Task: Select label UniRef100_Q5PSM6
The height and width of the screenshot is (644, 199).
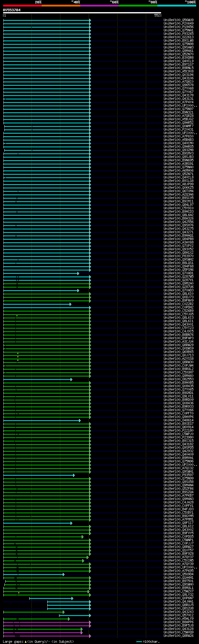Action: tap(178, 270)
